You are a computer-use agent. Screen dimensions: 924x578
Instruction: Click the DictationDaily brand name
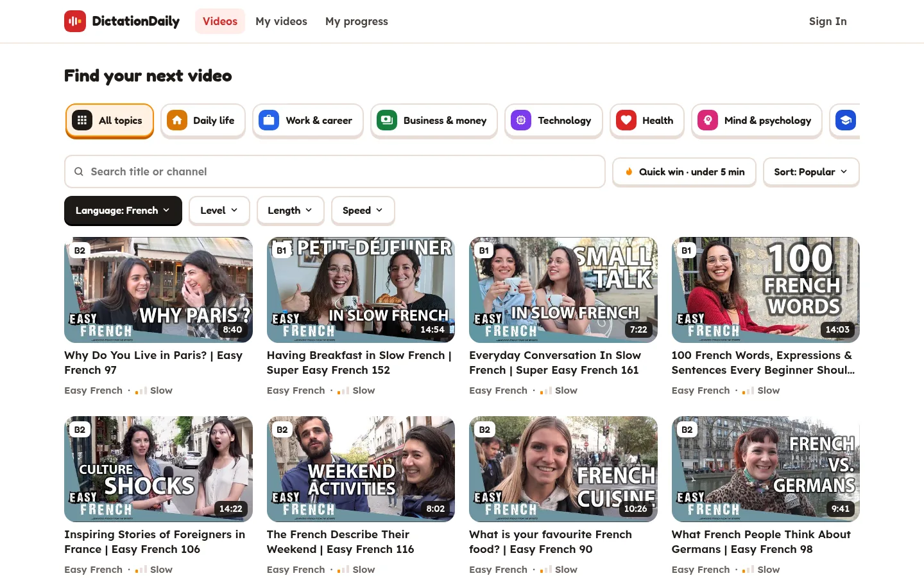click(x=136, y=21)
